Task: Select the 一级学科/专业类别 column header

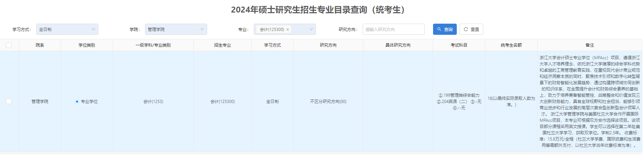Action: tap(153, 45)
